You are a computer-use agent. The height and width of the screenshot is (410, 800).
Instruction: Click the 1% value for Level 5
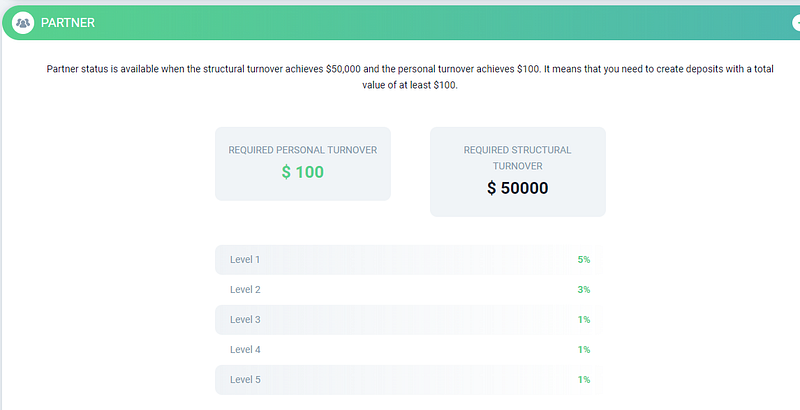(583, 380)
